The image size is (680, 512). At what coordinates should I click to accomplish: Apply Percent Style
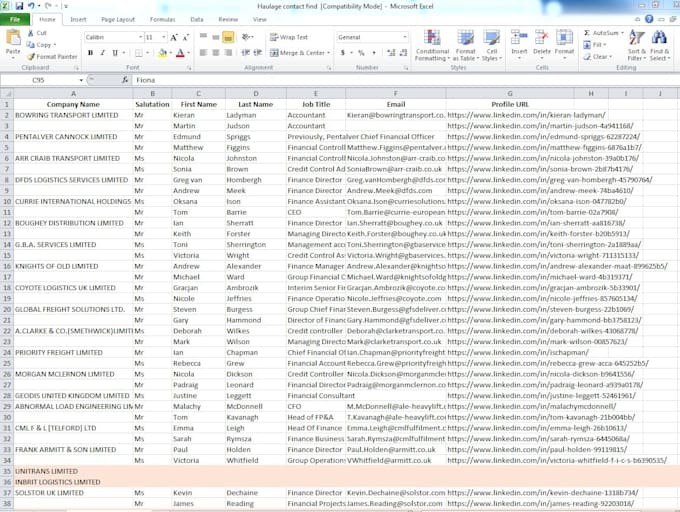[361, 53]
